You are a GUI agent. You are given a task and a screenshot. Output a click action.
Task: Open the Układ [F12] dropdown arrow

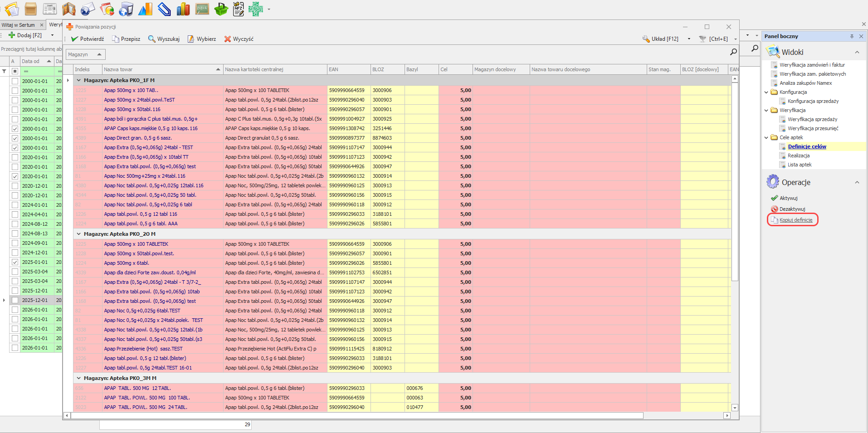[x=689, y=39]
